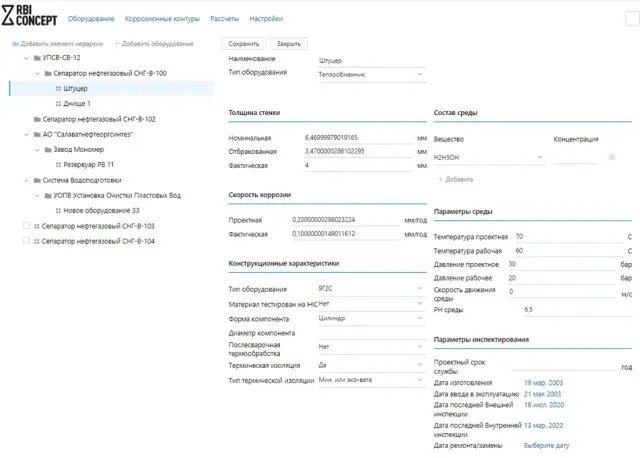
Task: Open Дата изготовления date 19 мар. 2003
Action: [543, 383]
